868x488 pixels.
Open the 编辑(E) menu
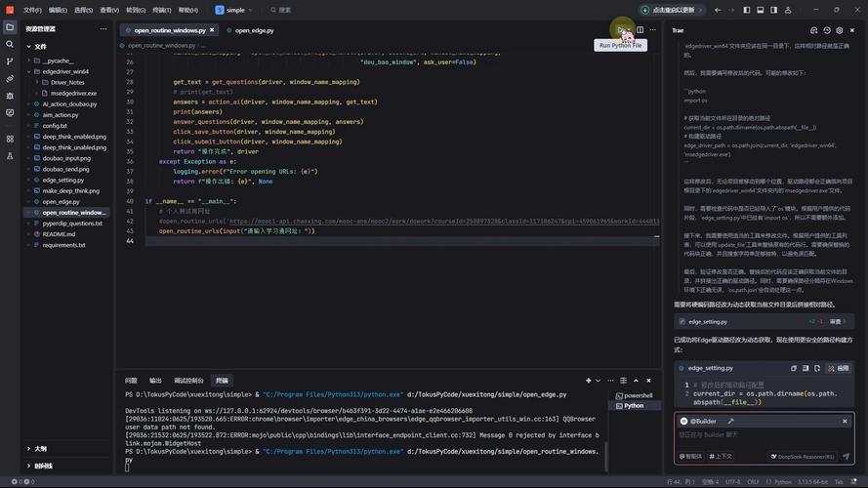(58, 10)
